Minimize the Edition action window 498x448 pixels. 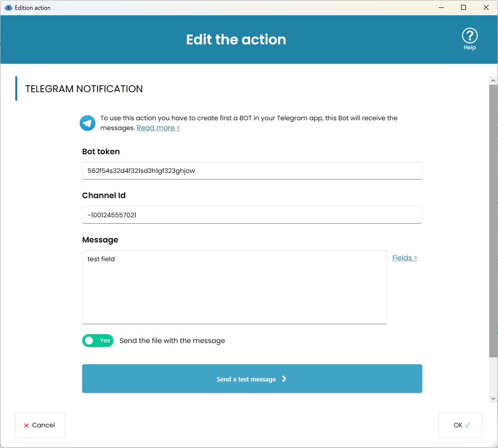point(441,7)
